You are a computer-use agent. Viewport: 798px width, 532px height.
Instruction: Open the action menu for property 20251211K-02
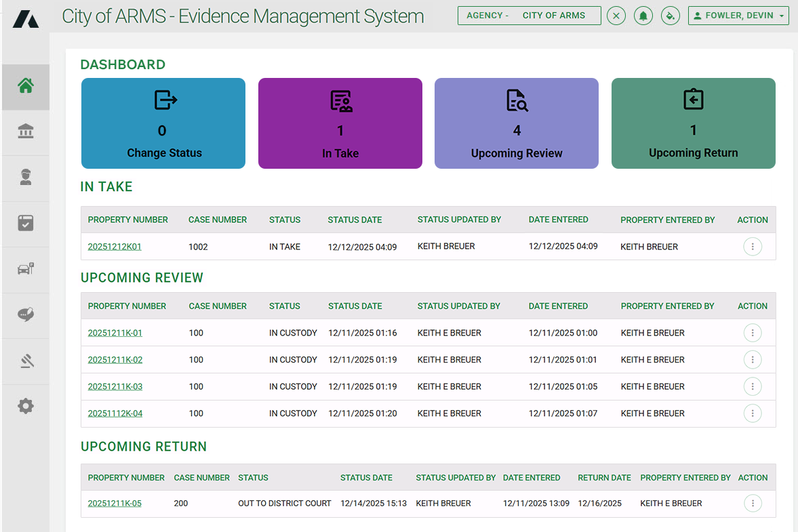click(x=753, y=359)
